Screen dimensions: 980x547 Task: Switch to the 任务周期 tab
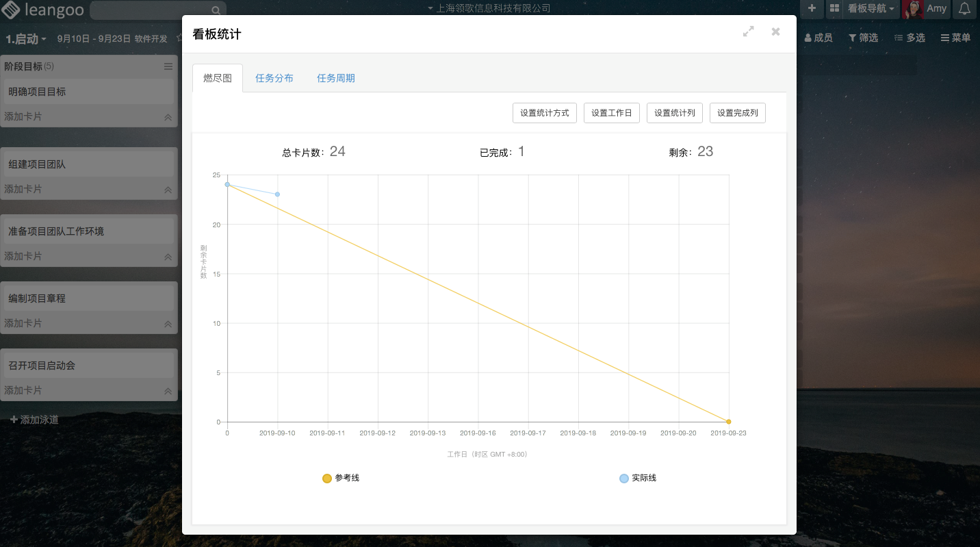pyautogui.click(x=336, y=78)
